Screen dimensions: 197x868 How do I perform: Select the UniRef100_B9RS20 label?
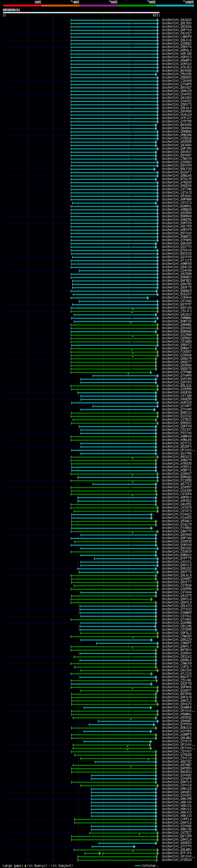click(177, 413)
